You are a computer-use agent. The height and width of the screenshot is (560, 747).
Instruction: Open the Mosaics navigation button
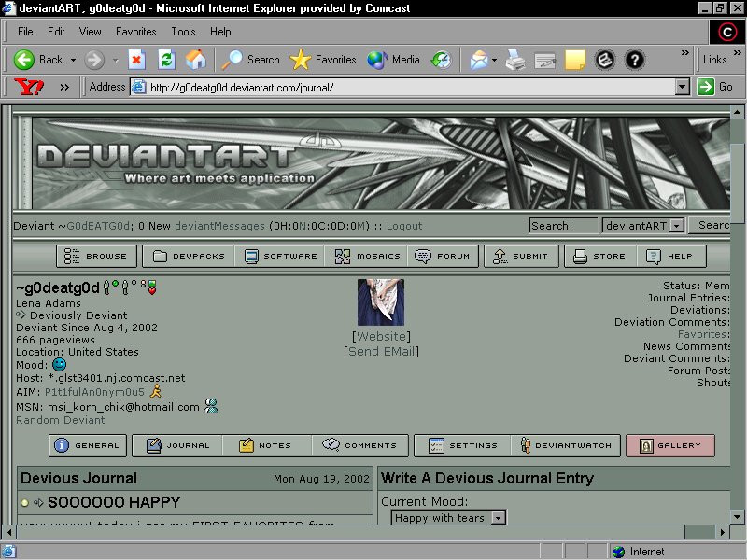(367, 256)
